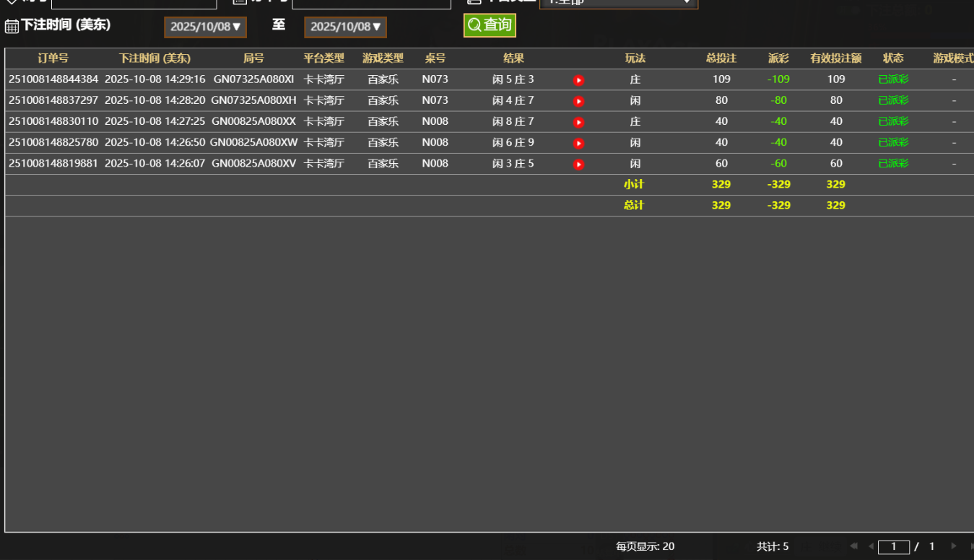The height and width of the screenshot is (560, 974).
Task: Click the calendar icon beside 下注时间
Action: (x=12, y=27)
